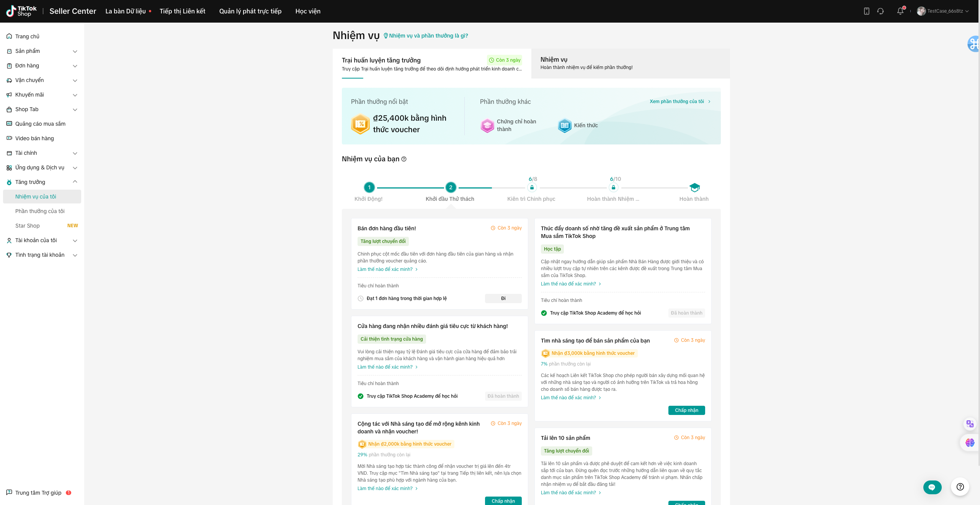Click the graduation cap Hoàn thành icon
Image resolution: width=980 pixels, height=505 pixels.
point(694,187)
